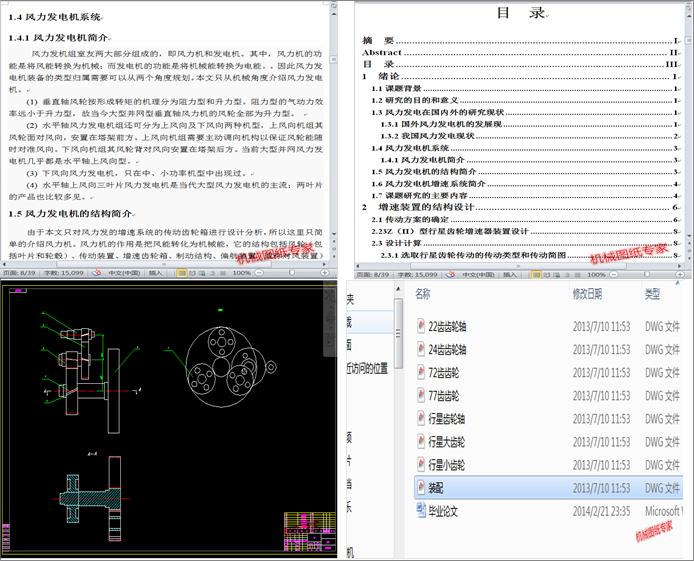The width and height of the screenshot is (694, 561).
Task: Toggle 插入 insert mode in section 1.4 window
Action: pos(155,273)
